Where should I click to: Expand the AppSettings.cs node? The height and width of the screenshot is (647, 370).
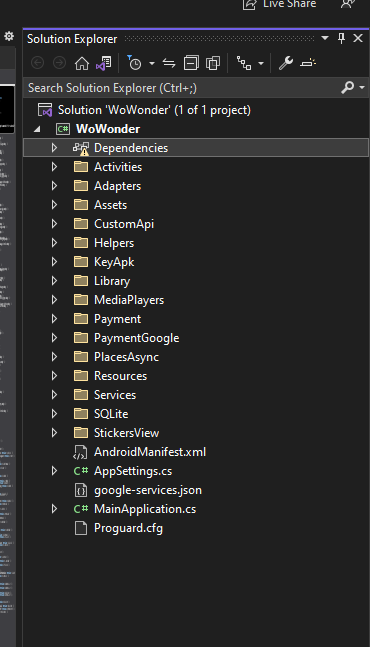[54, 470]
